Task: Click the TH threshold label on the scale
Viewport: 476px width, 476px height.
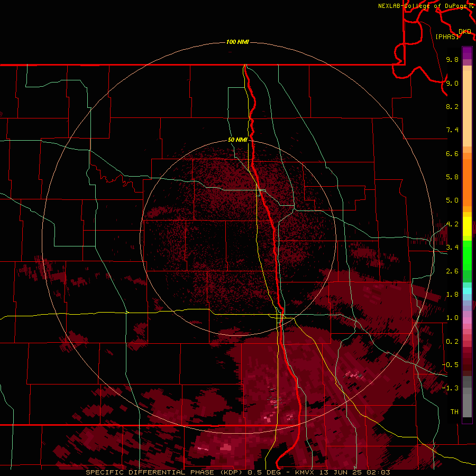Action: click(454, 412)
